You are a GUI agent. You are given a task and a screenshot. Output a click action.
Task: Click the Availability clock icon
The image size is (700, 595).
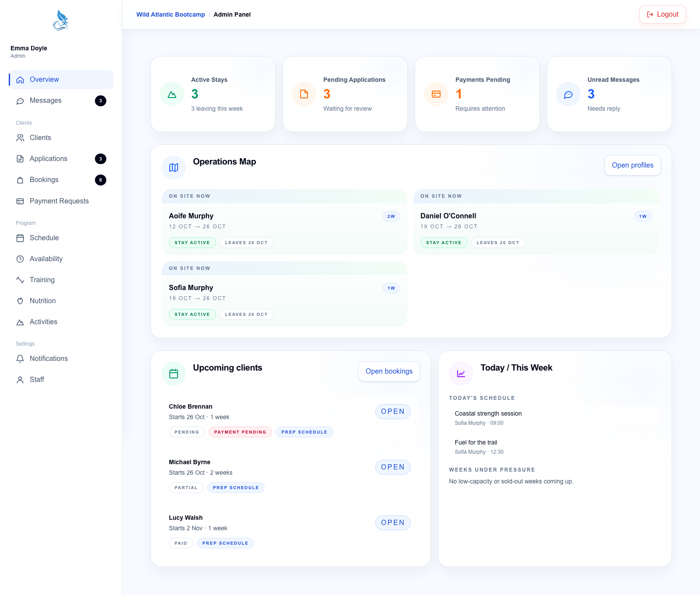(x=20, y=259)
